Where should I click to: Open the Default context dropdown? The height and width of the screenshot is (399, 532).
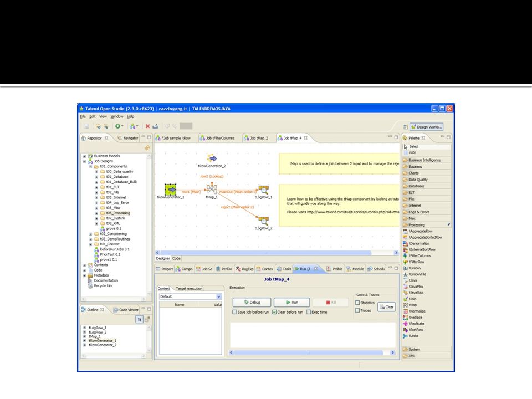click(219, 296)
